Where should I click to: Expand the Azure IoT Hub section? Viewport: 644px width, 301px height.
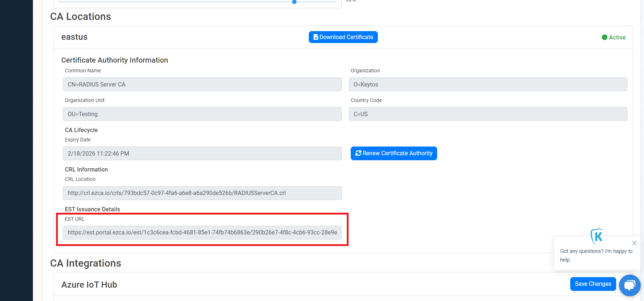(x=89, y=285)
